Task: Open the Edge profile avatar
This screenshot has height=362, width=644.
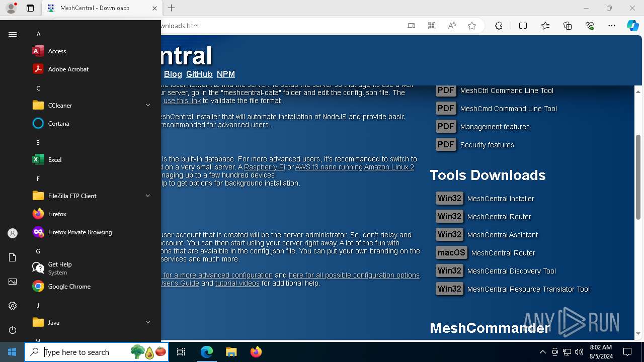Action: coord(11,8)
